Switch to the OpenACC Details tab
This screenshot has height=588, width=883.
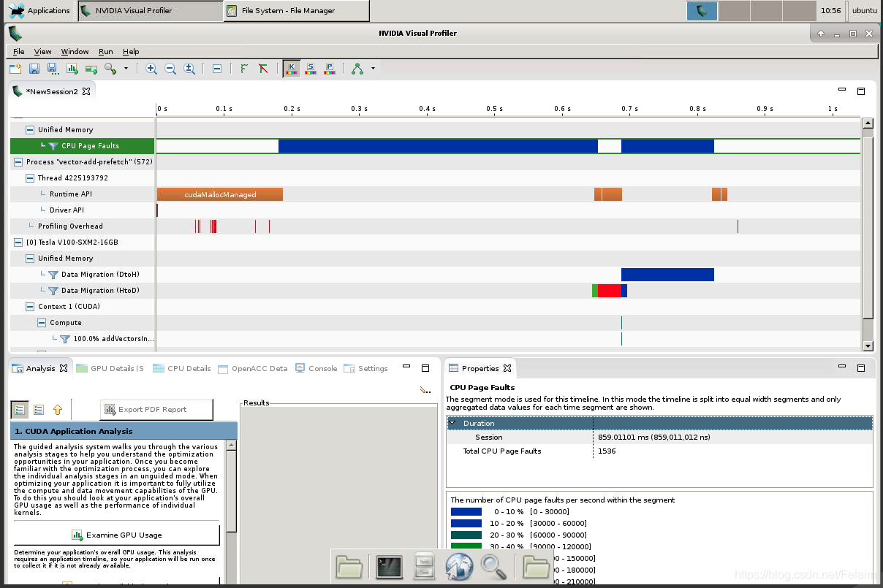253,369
